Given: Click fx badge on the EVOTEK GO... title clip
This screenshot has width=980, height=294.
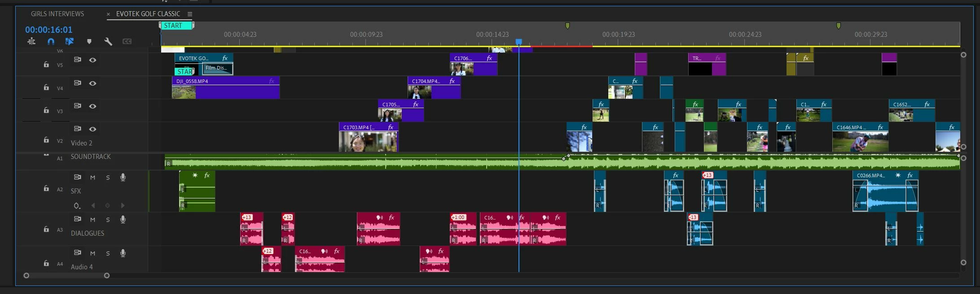Looking at the screenshot, I should click(x=225, y=58).
